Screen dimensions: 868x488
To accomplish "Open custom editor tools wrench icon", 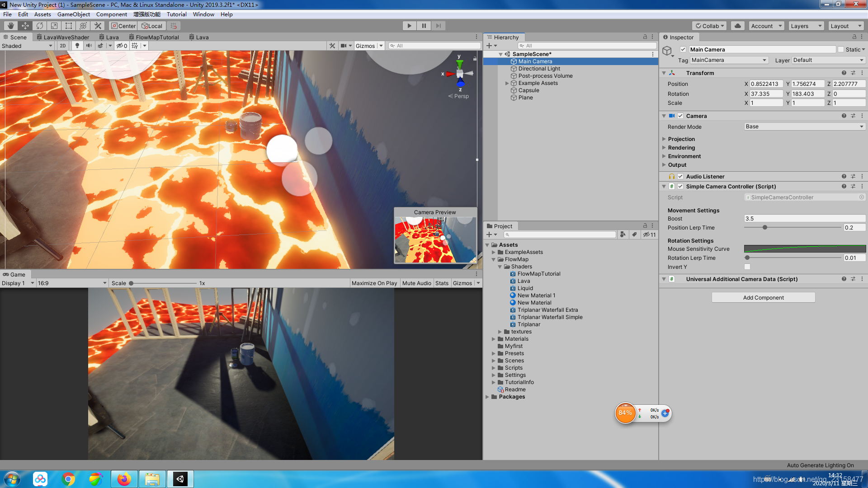I will tap(98, 26).
